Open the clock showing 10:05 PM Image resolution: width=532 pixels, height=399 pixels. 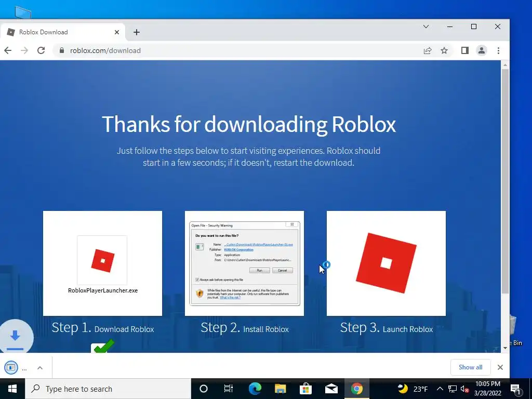point(488,389)
